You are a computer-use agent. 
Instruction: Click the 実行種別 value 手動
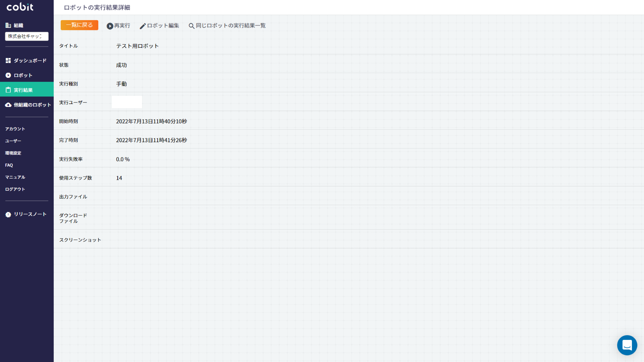coord(121,84)
